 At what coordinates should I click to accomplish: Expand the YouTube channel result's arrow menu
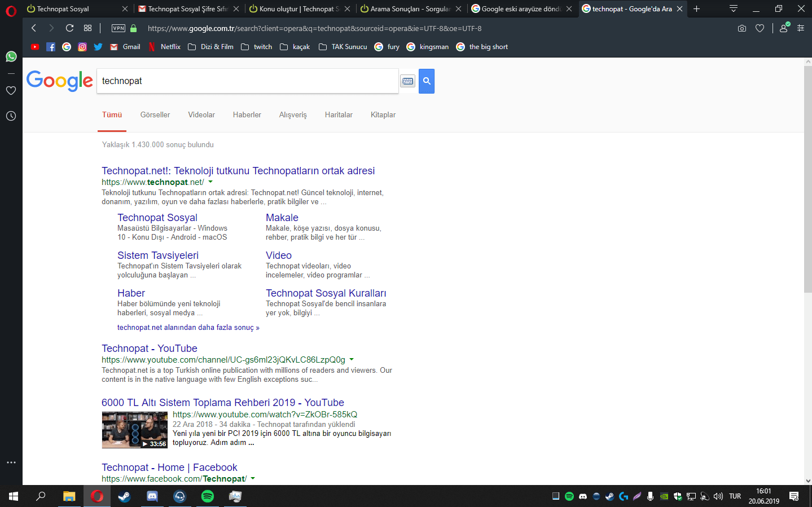352,359
